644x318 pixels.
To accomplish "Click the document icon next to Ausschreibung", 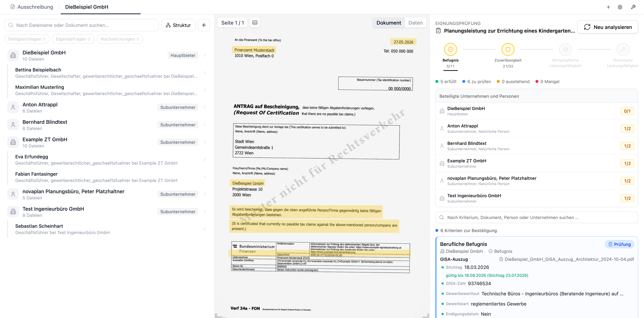I will (x=12, y=7).
